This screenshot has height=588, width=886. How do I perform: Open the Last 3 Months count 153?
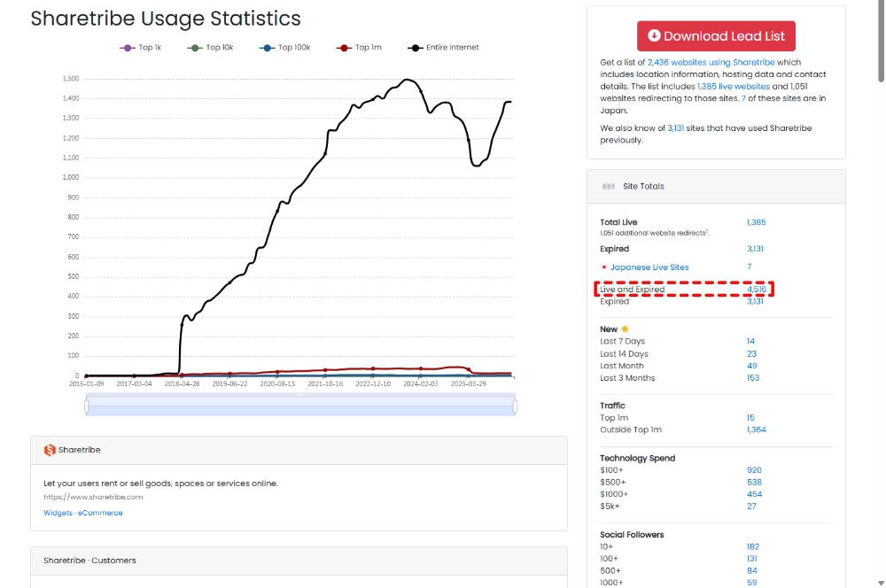[753, 378]
